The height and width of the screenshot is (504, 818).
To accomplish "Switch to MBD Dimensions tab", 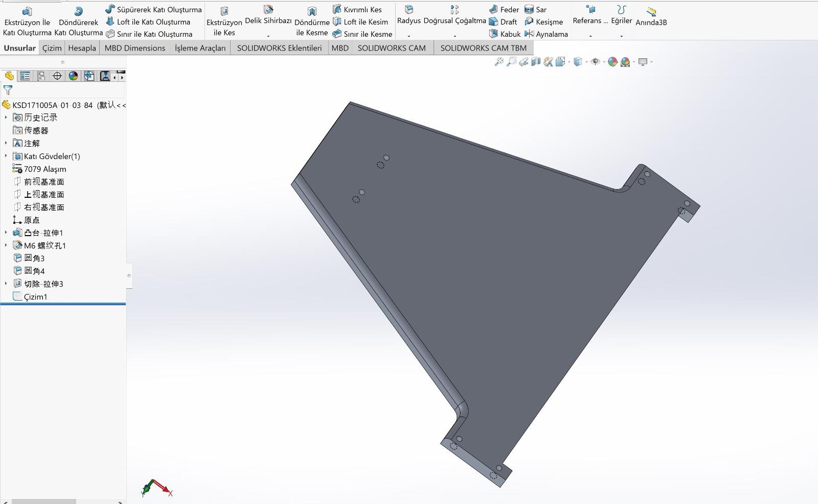I will pyautogui.click(x=134, y=48).
